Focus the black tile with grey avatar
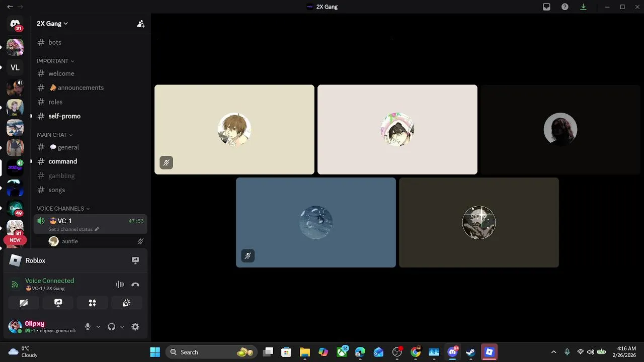Screen dimensions: 644x362 click(560, 130)
